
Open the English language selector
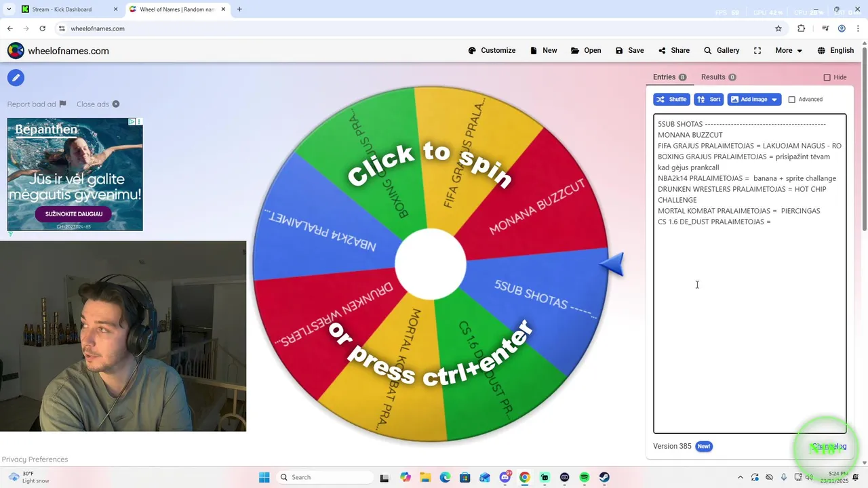click(835, 51)
